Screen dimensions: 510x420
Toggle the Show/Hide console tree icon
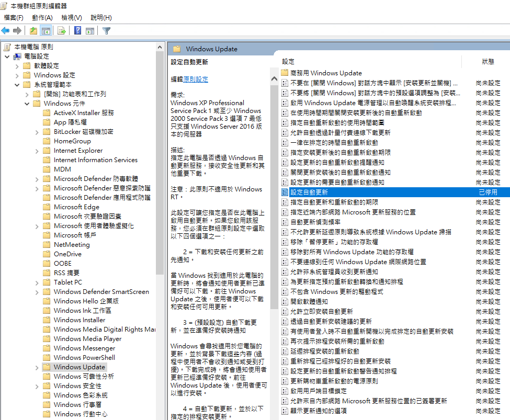tap(46, 30)
